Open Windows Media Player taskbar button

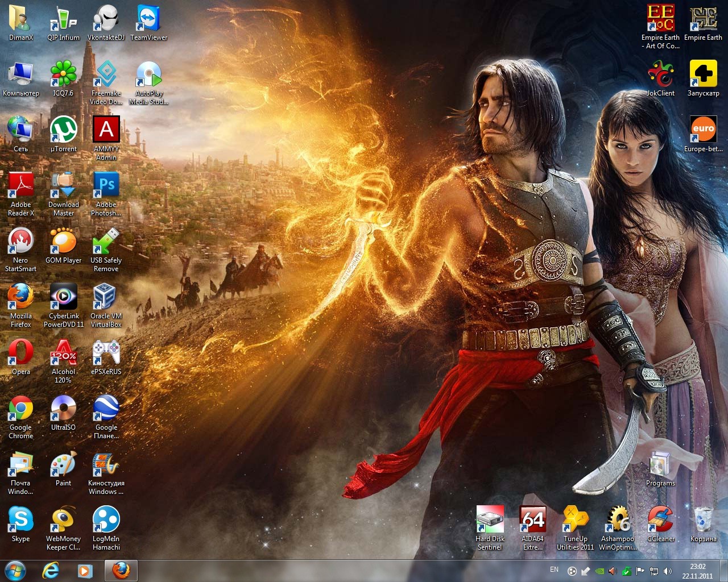[85, 571]
